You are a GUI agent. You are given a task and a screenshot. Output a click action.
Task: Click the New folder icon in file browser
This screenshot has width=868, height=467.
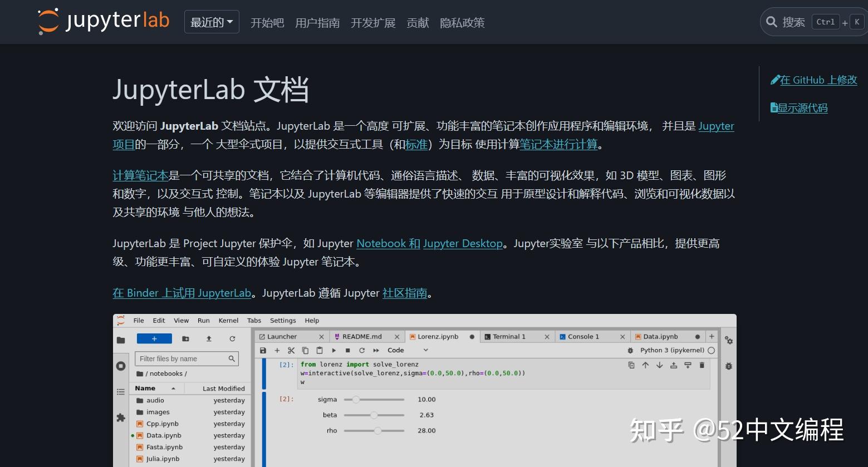point(186,338)
